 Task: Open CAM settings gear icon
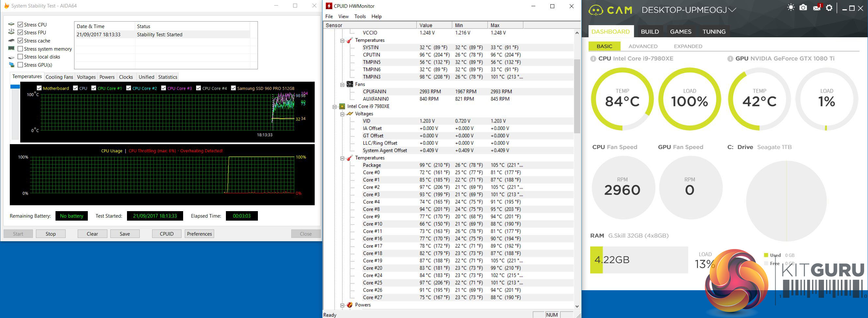(x=829, y=8)
